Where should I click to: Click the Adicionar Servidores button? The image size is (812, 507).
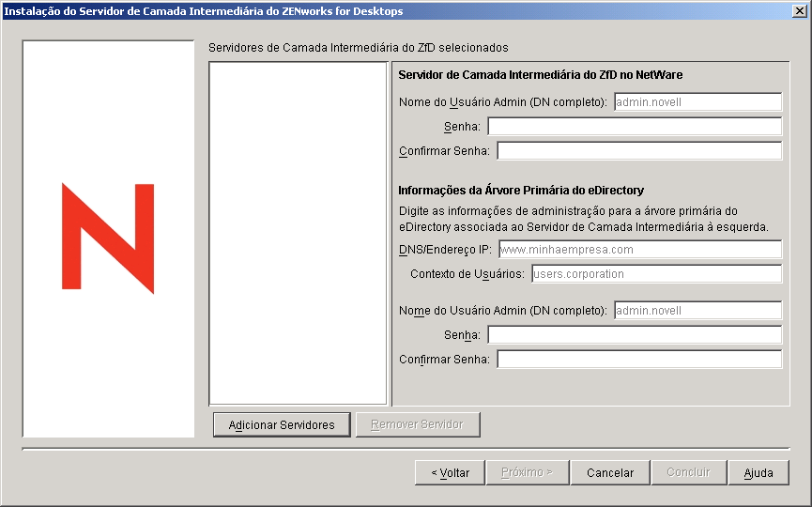click(282, 424)
